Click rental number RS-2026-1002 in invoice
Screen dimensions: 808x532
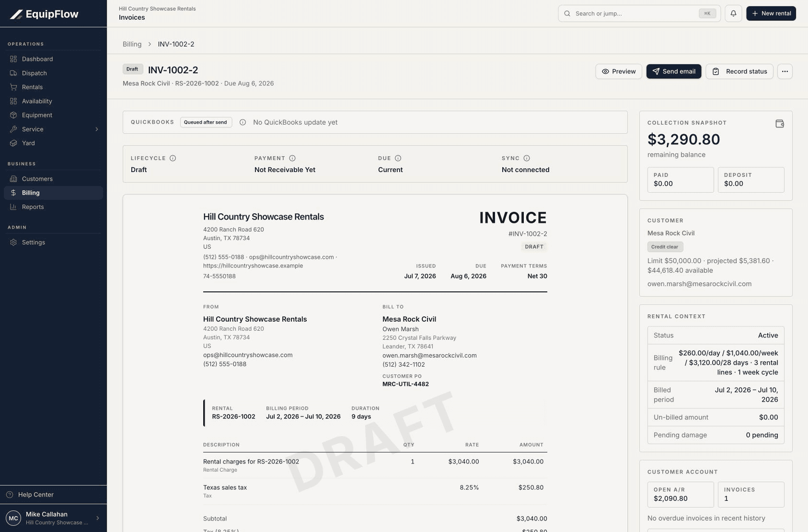click(x=233, y=416)
